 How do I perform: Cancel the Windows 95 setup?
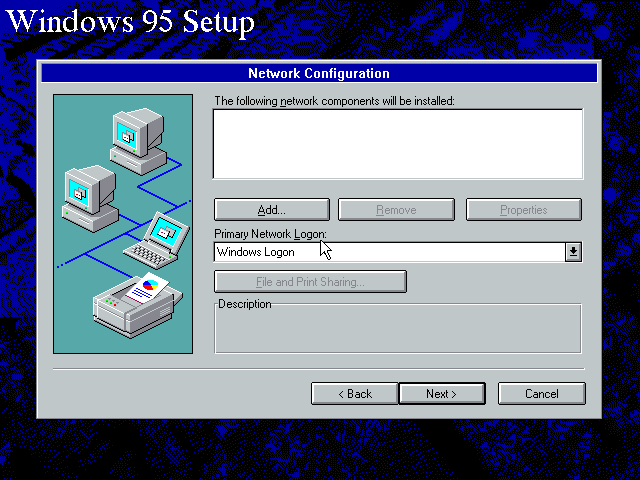click(x=542, y=394)
